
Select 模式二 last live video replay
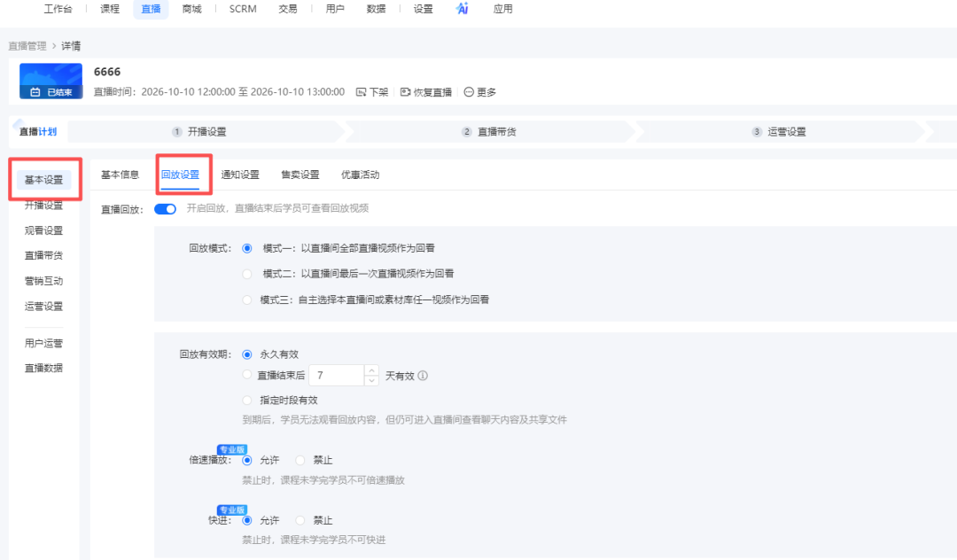click(x=247, y=274)
